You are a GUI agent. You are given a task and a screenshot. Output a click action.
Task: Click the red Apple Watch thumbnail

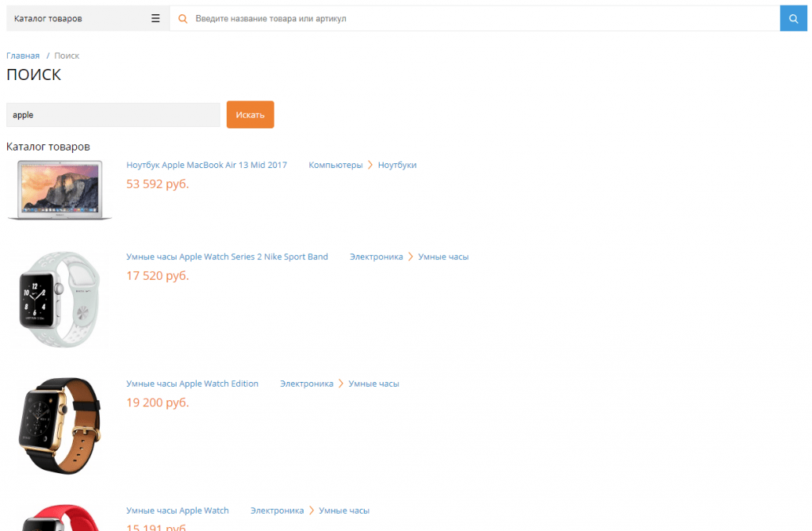(x=59, y=518)
